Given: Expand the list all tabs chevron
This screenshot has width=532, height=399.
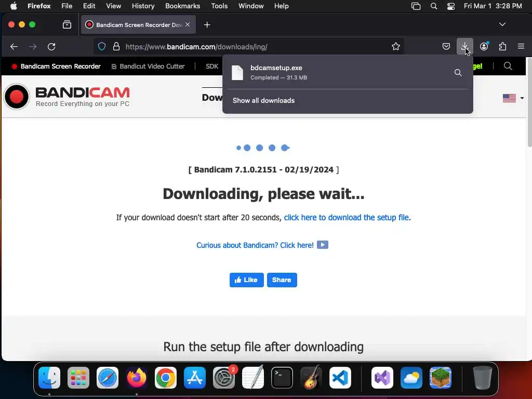Looking at the screenshot, I should tap(502, 24).
